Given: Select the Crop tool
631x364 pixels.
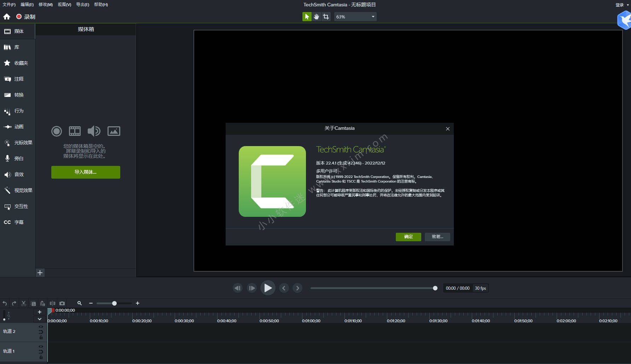Looking at the screenshot, I should (326, 17).
